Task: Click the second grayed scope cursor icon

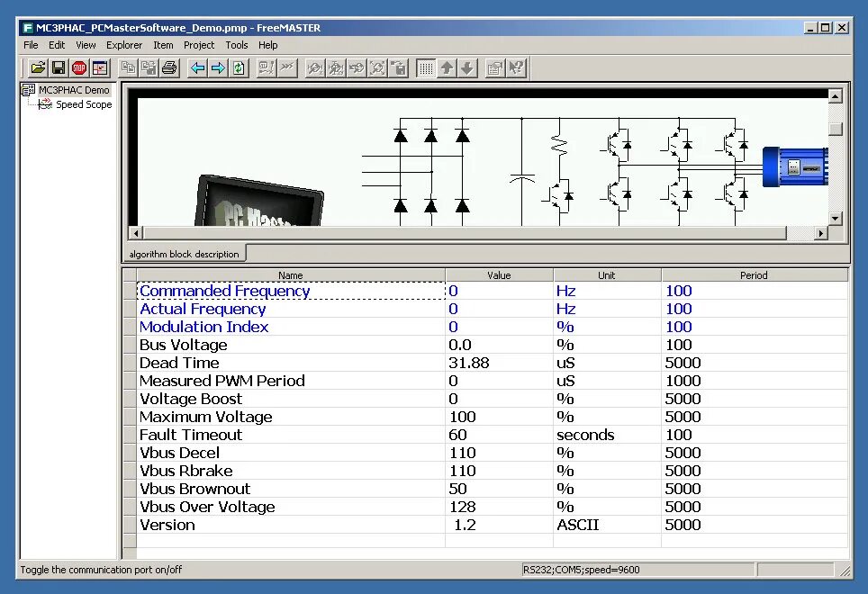Action: click(336, 68)
